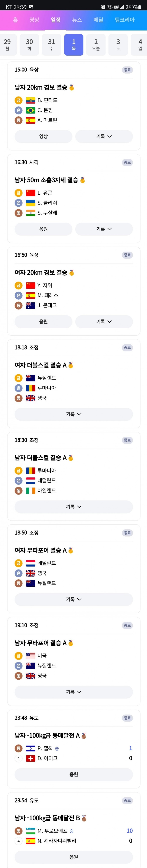Tap the alarm icon in the status bar
The image size is (147, 868).
click(103, 7)
